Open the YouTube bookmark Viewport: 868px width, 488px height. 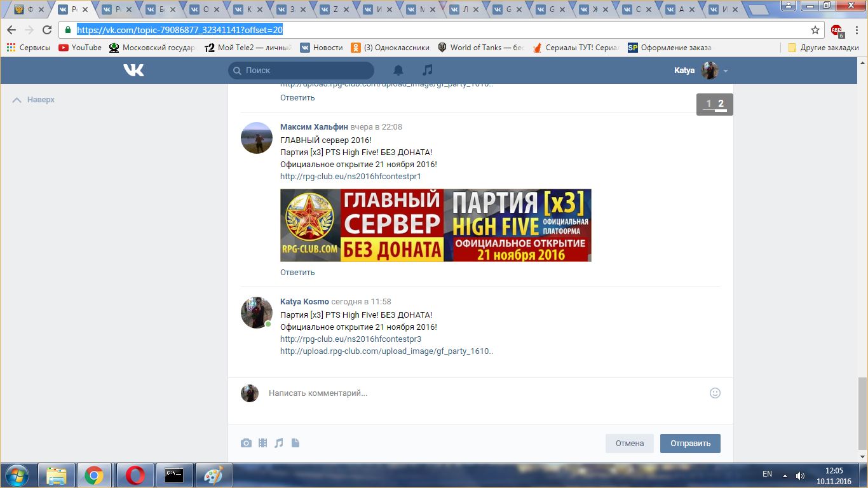pos(80,48)
